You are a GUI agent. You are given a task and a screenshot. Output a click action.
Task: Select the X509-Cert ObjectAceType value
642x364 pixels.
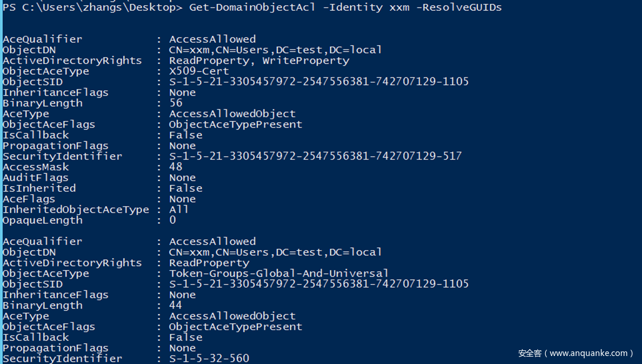[199, 71]
